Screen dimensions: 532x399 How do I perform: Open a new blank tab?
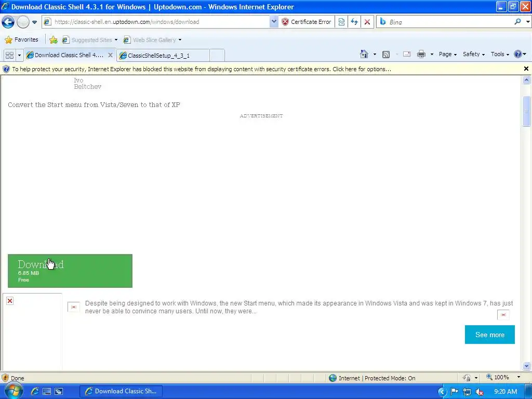point(217,55)
